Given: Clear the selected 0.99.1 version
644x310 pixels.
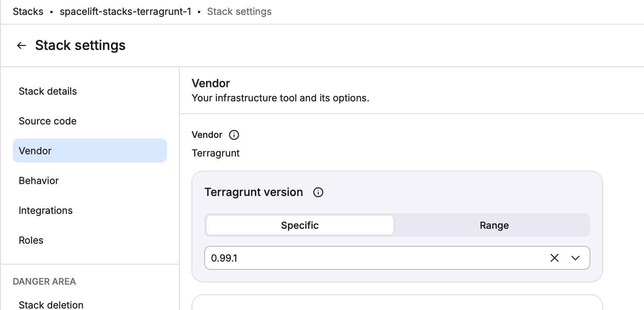Looking at the screenshot, I should pyautogui.click(x=555, y=258).
